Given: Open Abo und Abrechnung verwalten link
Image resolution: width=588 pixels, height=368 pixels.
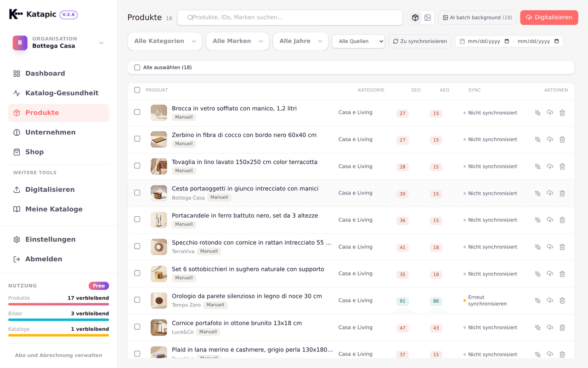Looking at the screenshot, I should [58, 355].
